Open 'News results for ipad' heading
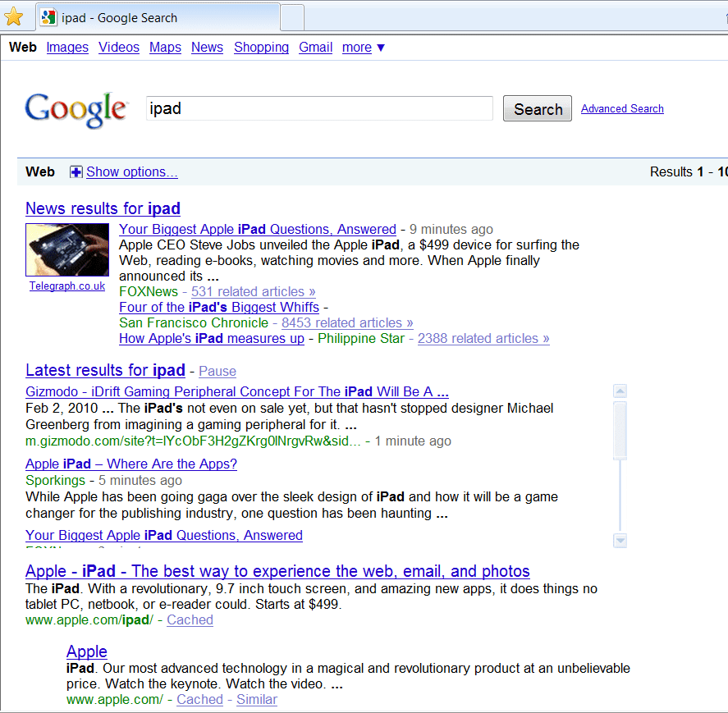728x713 pixels. click(103, 208)
